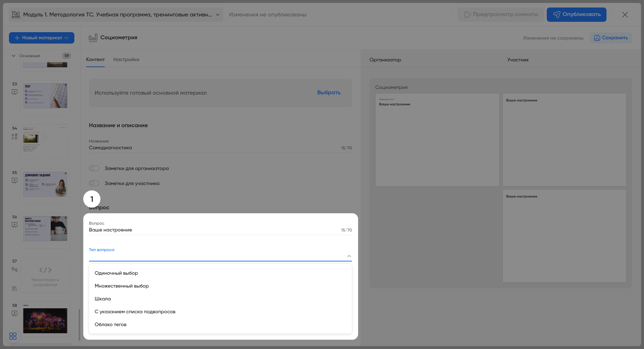Click the grid view icon in the bottom-left
This screenshot has width=644, height=349.
(x=13, y=336)
